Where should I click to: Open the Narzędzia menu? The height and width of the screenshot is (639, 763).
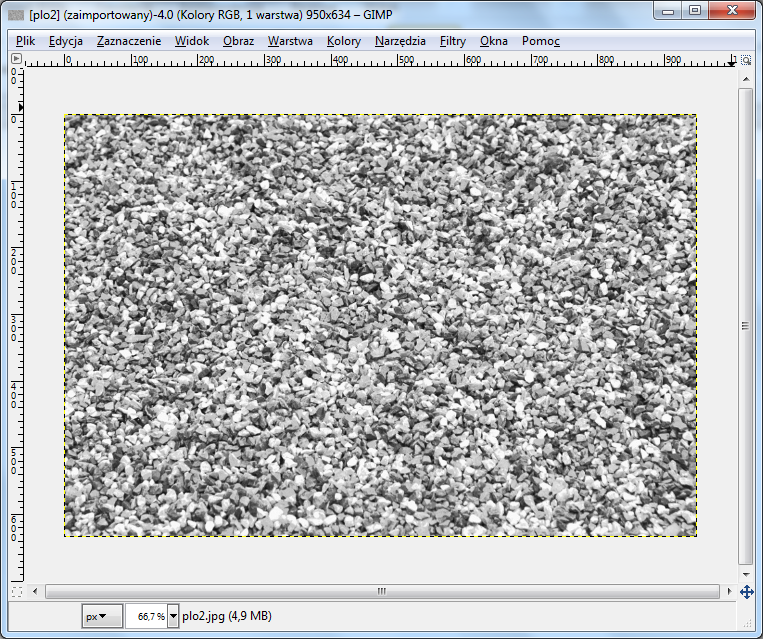pos(400,41)
